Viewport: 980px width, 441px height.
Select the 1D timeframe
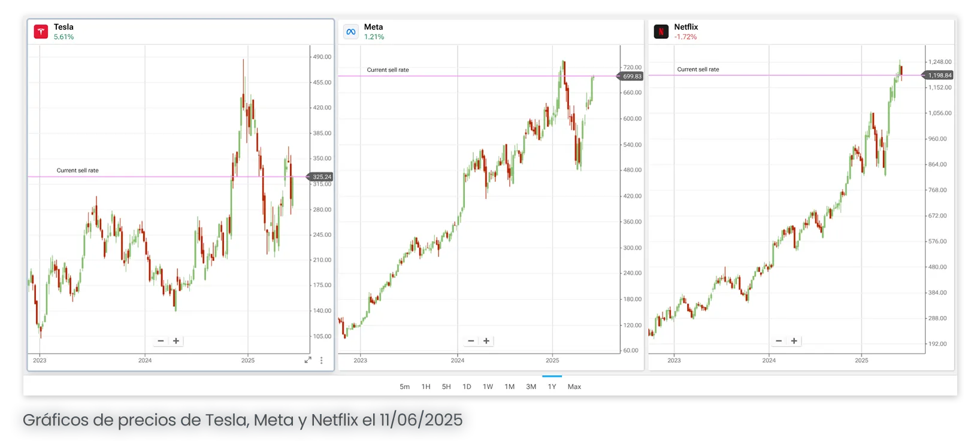point(467,387)
